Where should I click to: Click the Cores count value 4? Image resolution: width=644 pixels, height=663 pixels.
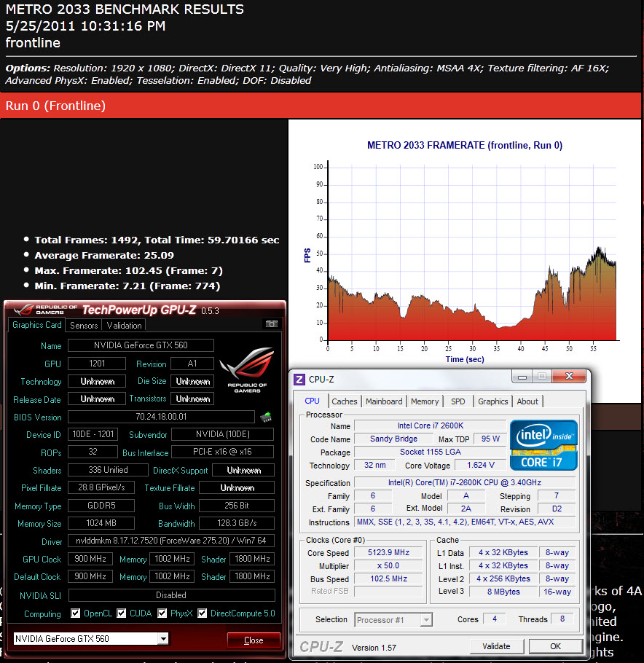point(495,619)
